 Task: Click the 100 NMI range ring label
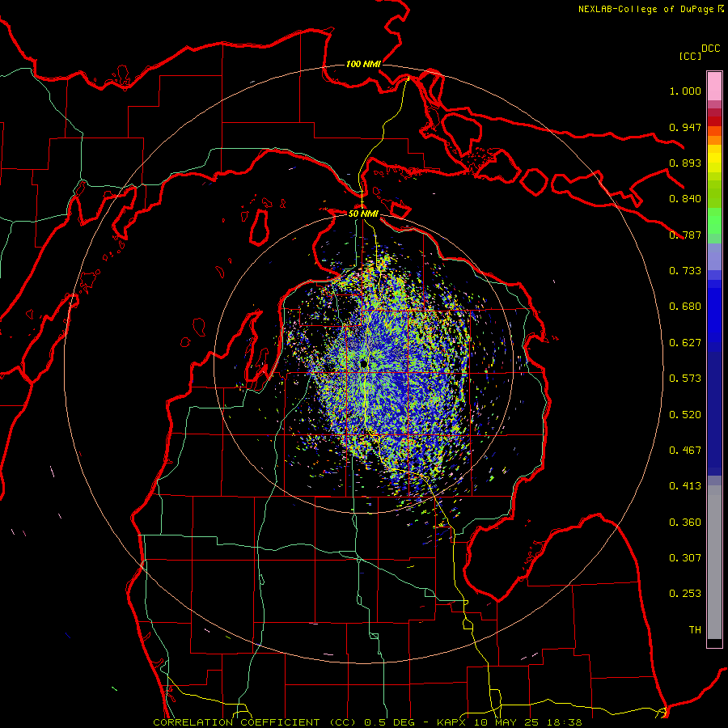pos(363,64)
